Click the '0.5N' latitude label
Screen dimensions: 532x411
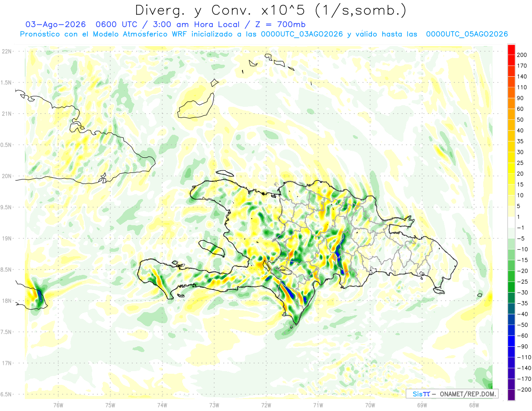tap(7, 145)
